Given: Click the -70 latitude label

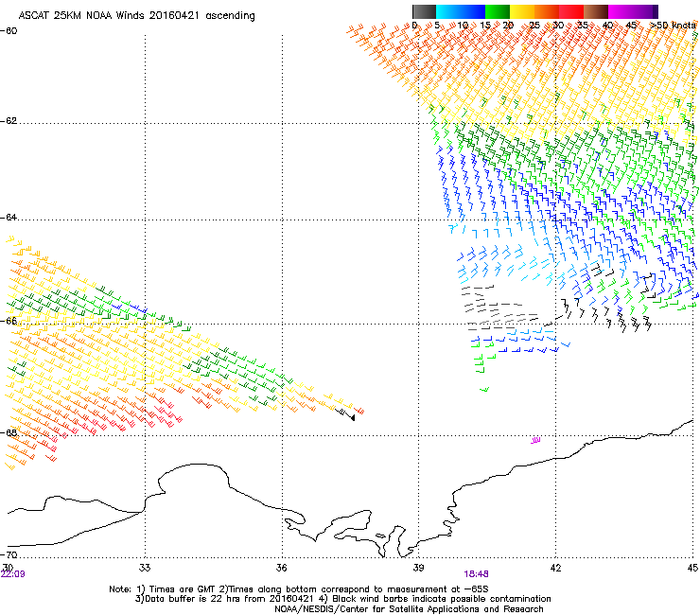Looking at the screenshot, I should 9,554.
